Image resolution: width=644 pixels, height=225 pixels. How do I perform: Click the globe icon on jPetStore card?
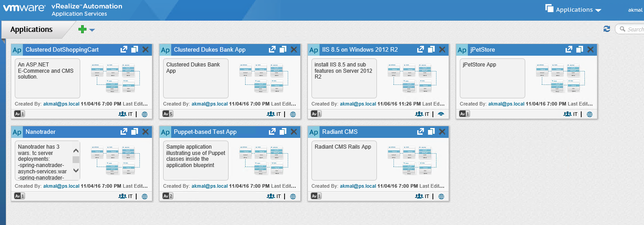coord(589,115)
